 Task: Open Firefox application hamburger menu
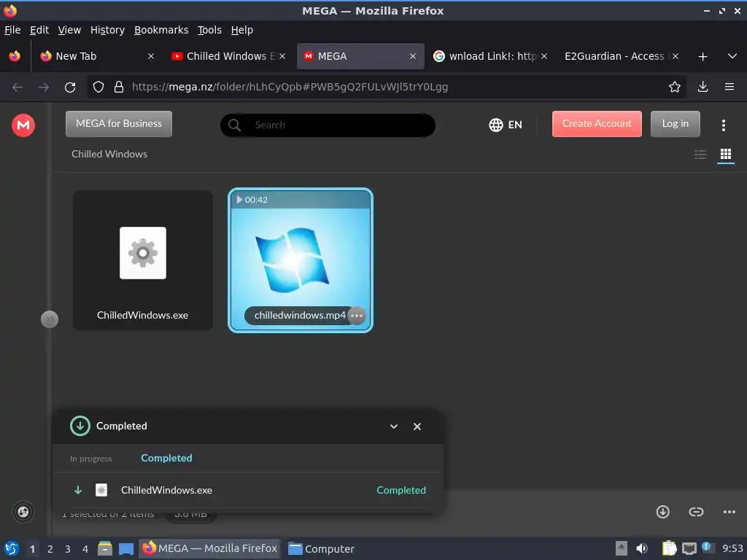[729, 87]
